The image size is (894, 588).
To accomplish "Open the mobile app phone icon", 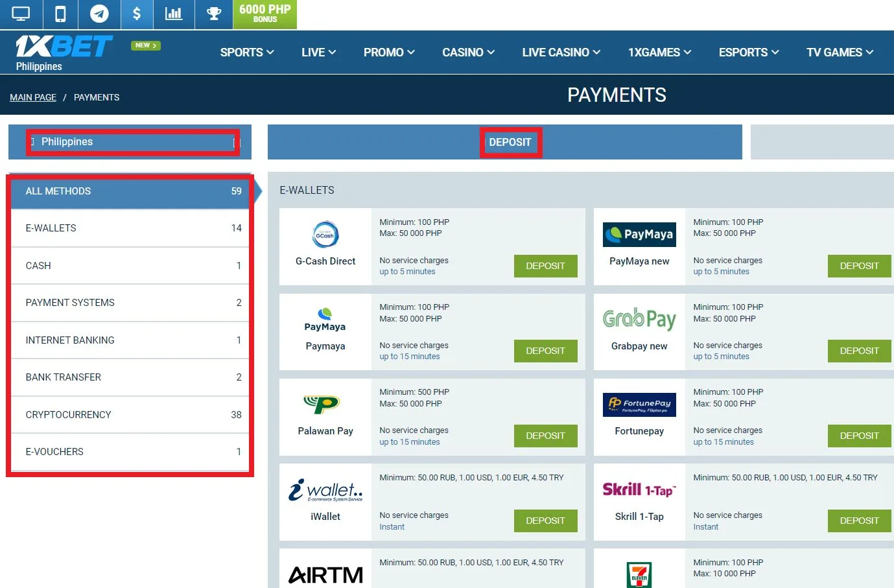I will pyautogui.click(x=60, y=14).
